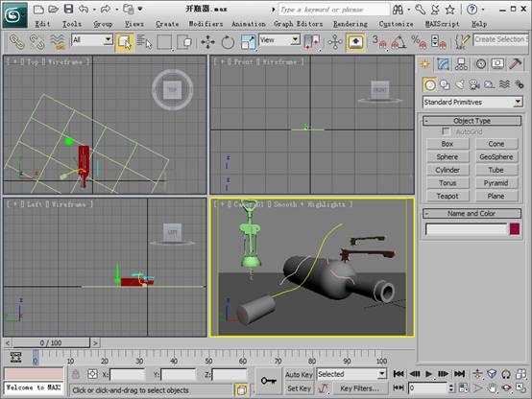
Task: Toggle Percent Snap
Action: (x=419, y=42)
